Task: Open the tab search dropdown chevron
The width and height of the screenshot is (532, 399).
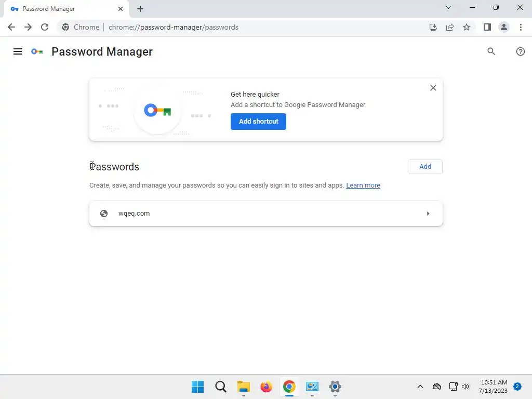Action: pos(448,7)
